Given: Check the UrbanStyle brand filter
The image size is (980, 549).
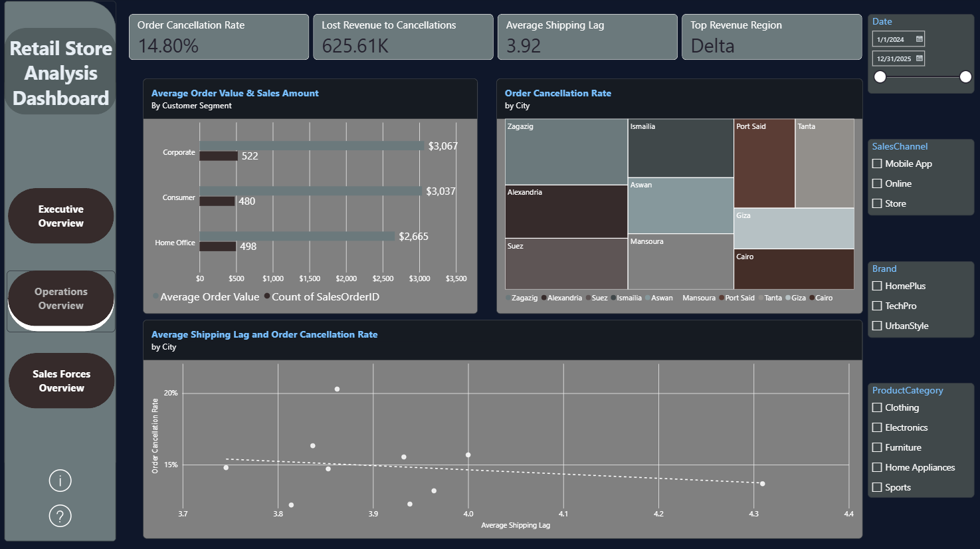Looking at the screenshot, I should coord(877,326).
